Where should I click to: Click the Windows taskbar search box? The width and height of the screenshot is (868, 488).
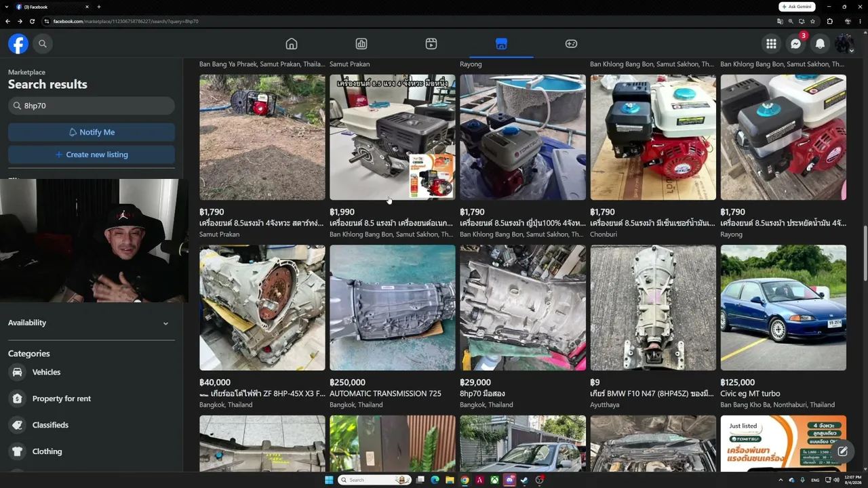tap(376, 480)
